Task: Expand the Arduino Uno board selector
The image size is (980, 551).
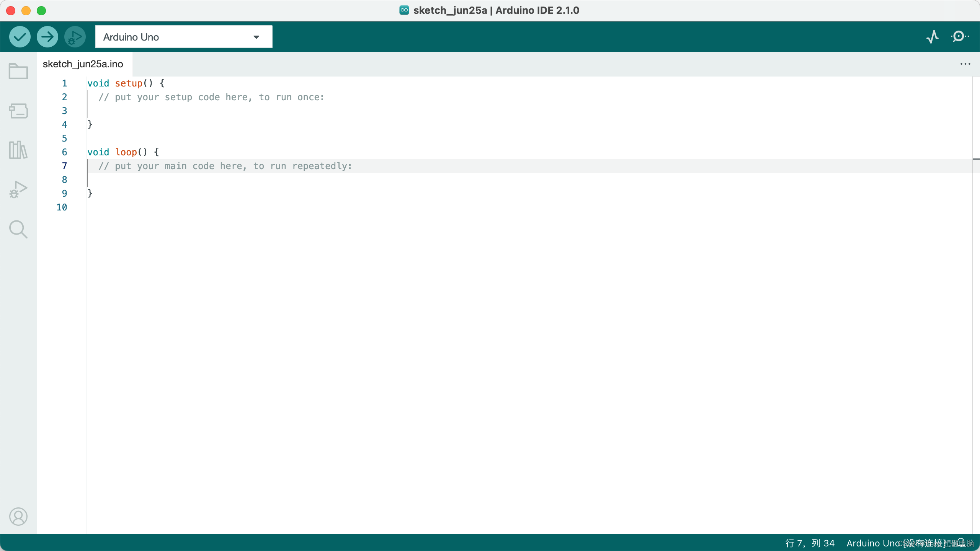Action: [176, 37]
